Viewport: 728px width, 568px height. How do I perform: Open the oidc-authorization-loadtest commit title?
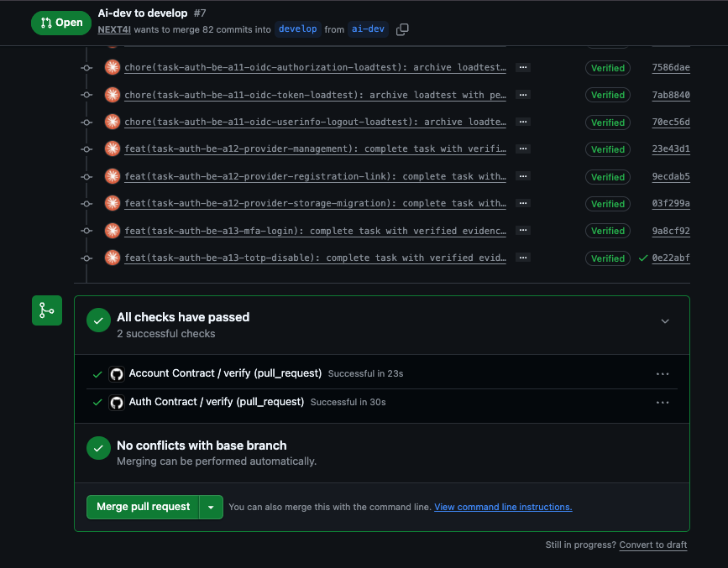(315, 68)
